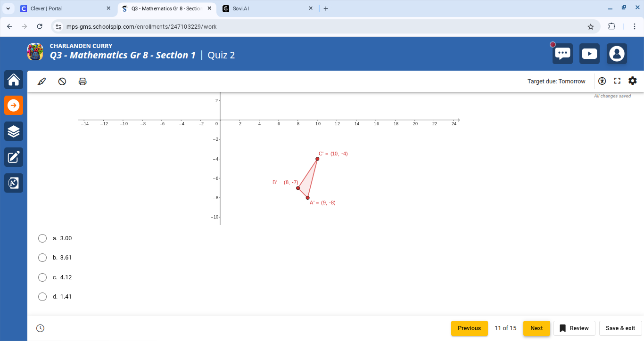This screenshot has width=644, height=341.
Task: Select answer choice b. 3.61
Action: point(42,258)
